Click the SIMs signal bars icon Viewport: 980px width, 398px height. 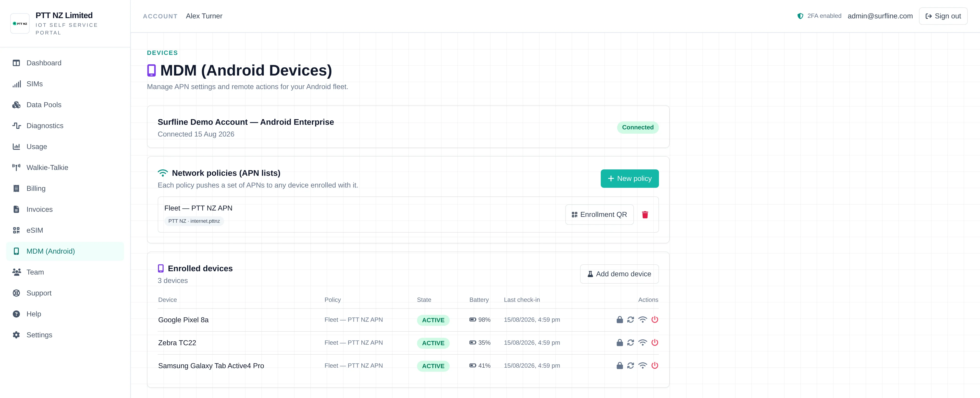pos(16,84)
